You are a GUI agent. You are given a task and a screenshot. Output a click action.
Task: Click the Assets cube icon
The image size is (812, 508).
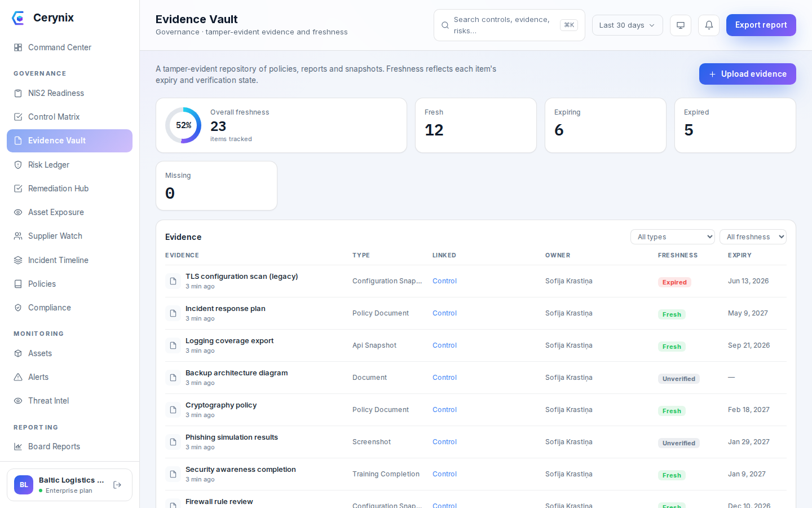coord(18,353)
